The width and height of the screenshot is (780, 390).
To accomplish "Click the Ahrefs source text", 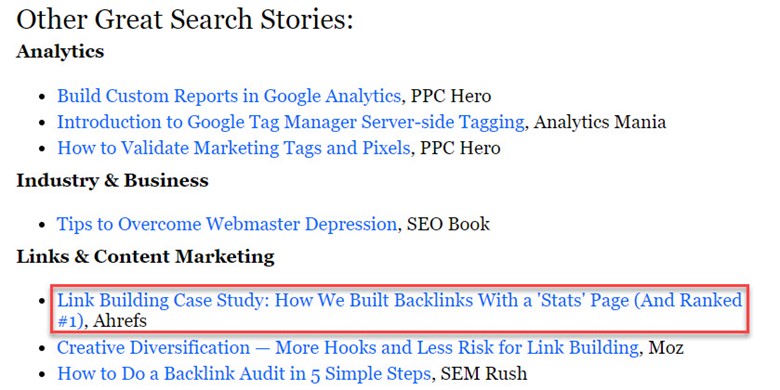I will [120, 321].
